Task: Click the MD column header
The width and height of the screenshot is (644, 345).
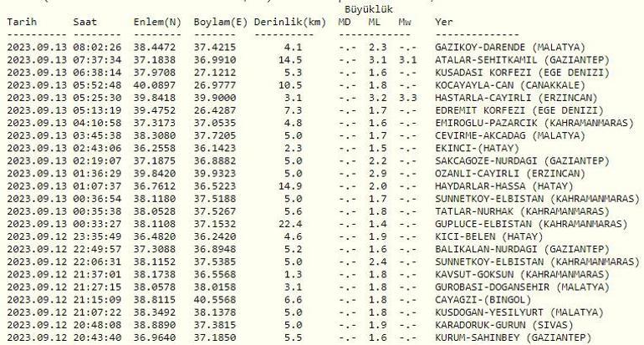Action: click(x=345, y=22)
